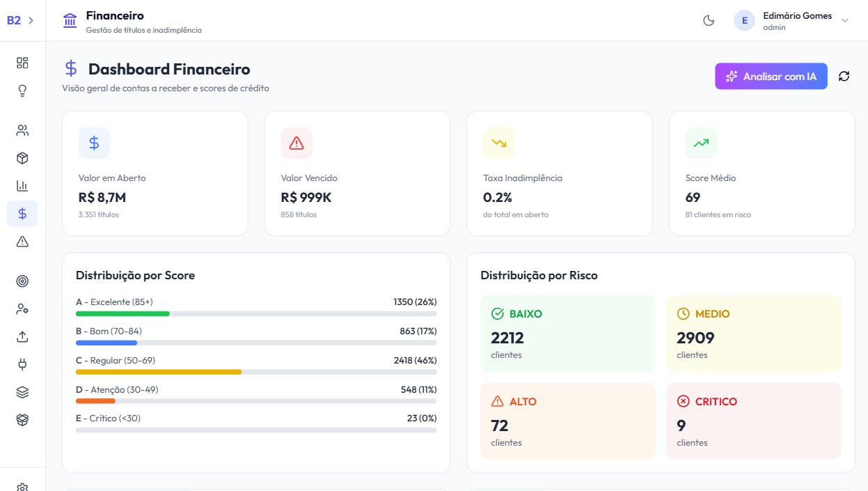Click the '548 (11%)' score count

point(419,389)
